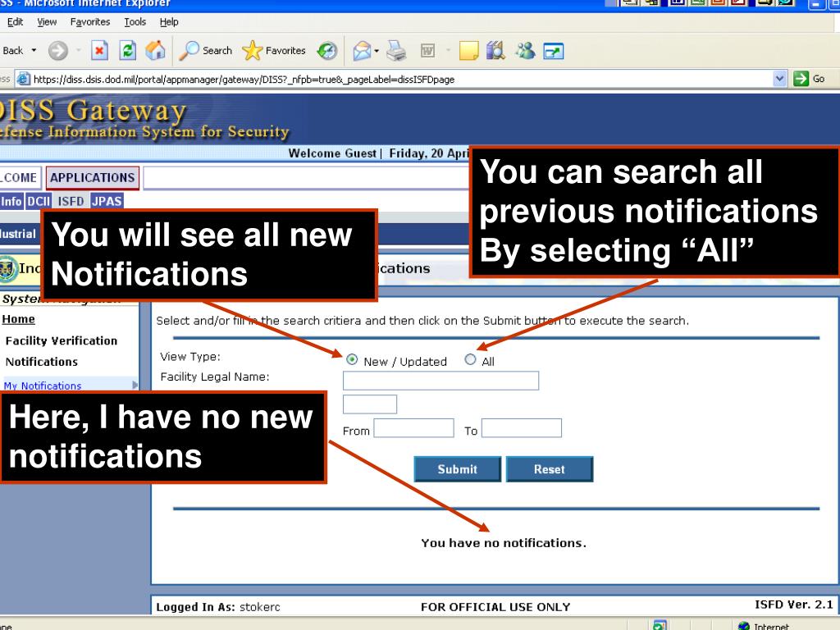
Task: Click the 'FOR OFFICIAL USE ONLY' footer text
Action: 495,607
